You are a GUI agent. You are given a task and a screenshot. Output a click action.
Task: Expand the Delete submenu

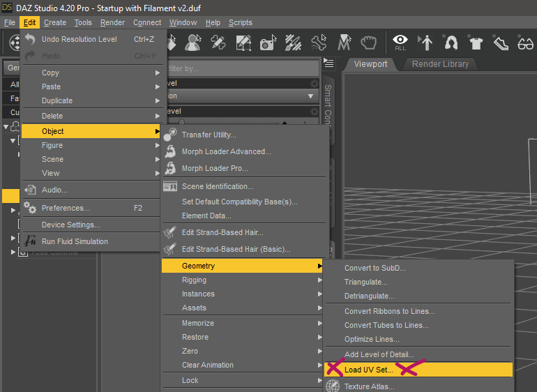(91, 116)
